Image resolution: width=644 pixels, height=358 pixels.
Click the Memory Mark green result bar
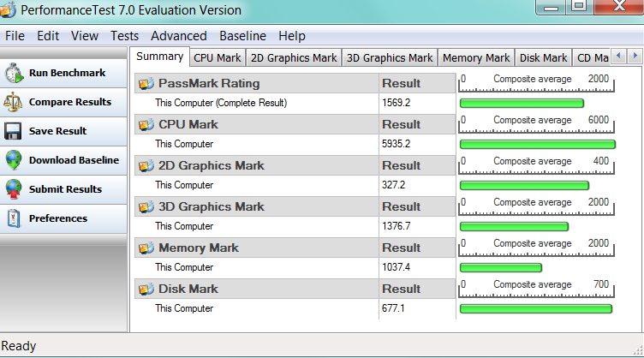click(x=501, y=268)
